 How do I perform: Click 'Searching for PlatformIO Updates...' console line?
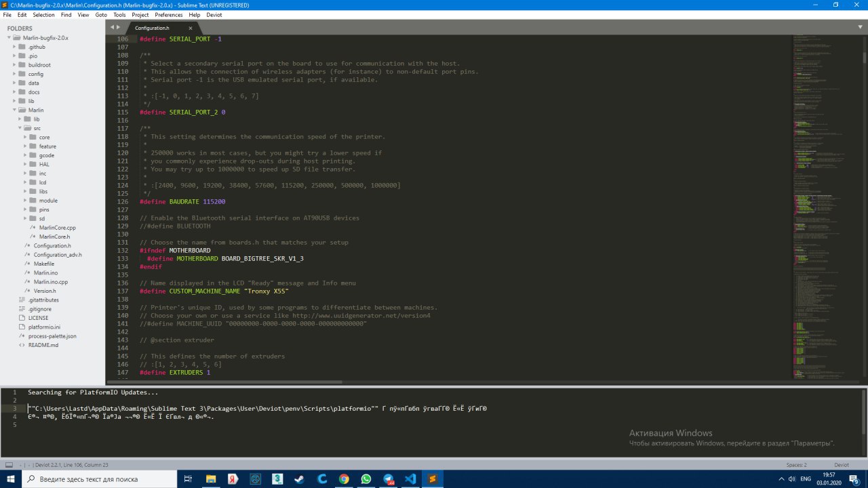pyautogui.click(x=93, y=392)
